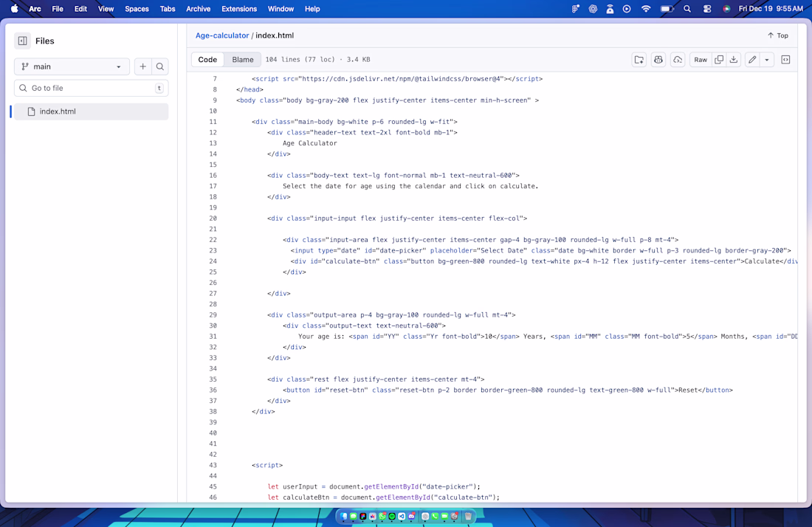The height and width of the screenshot is (527, 812).
Task: Open the symbols panel icon
Action: (785, 60)
